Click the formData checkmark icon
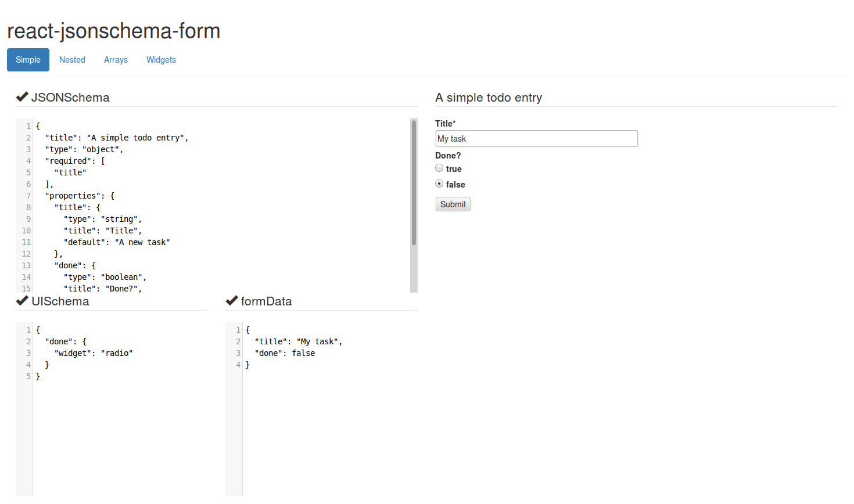This screenshot has width=854, height=504. pyautogui.click(x=232, y=301)
